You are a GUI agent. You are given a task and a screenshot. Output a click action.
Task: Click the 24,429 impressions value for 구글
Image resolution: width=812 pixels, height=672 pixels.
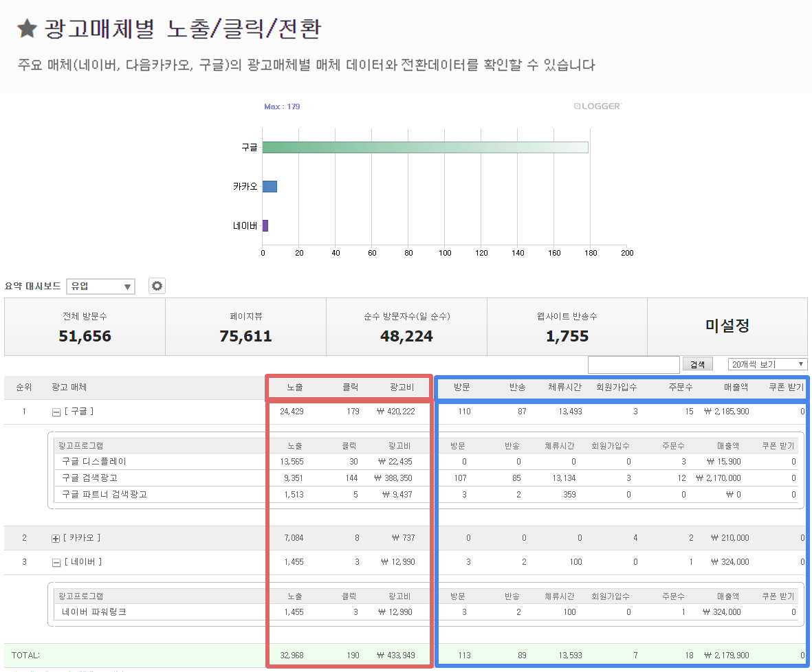(x=292, y=412)
